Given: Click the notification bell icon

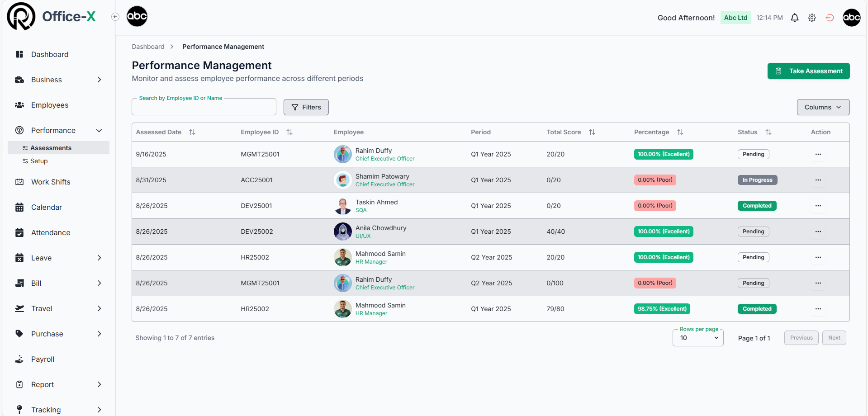Looking at the screenshot, I should click(794, 18).
